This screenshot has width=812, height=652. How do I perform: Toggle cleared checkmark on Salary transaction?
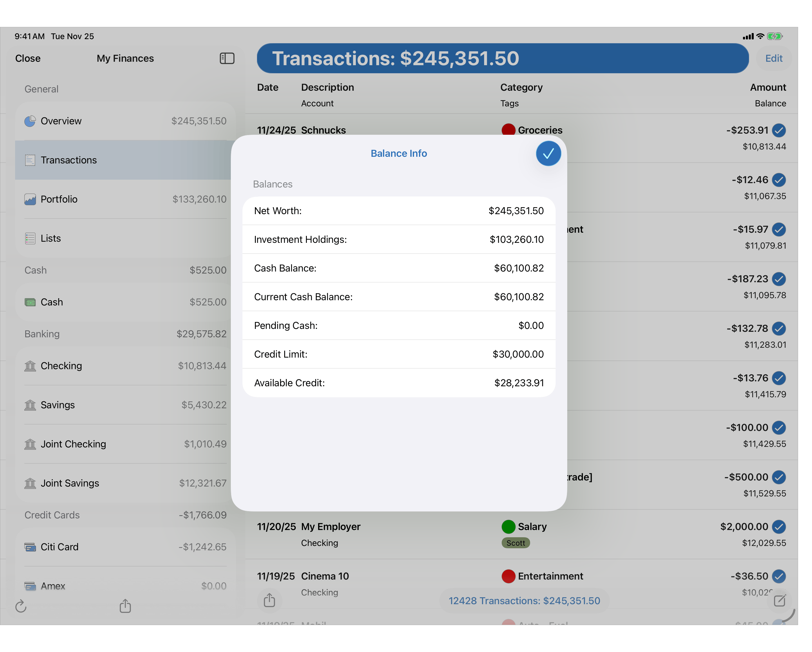coord(779,527)
